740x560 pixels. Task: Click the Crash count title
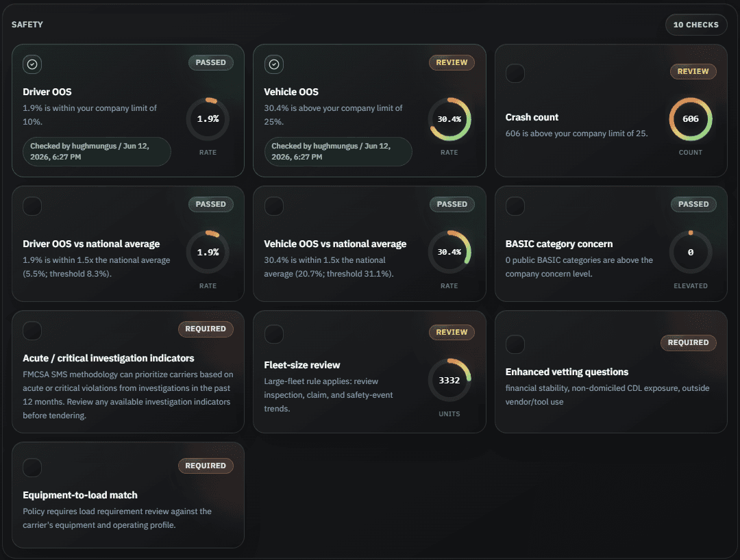coord(532,117)
